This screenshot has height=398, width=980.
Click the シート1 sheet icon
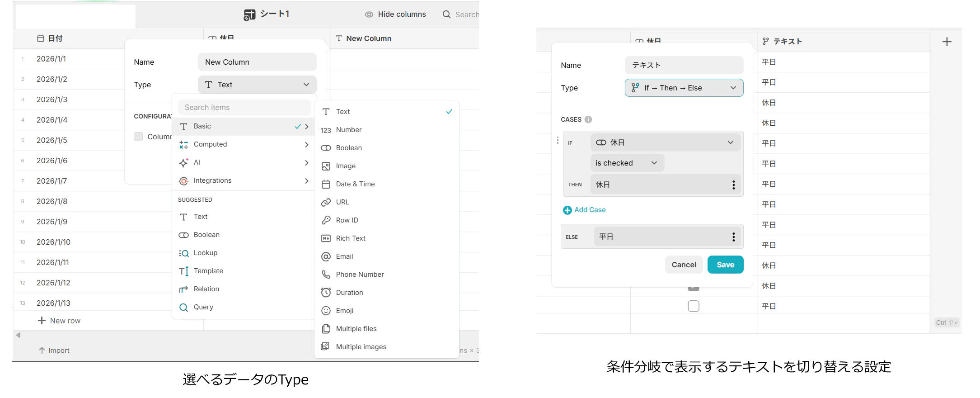249,14
